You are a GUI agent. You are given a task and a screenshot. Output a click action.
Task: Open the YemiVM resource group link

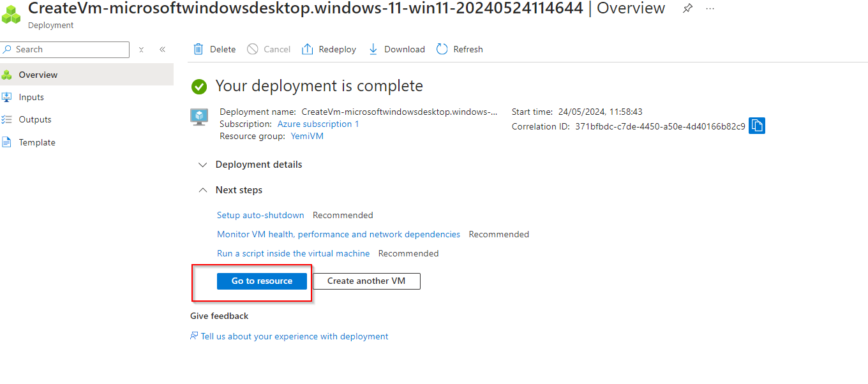(307, 136)
